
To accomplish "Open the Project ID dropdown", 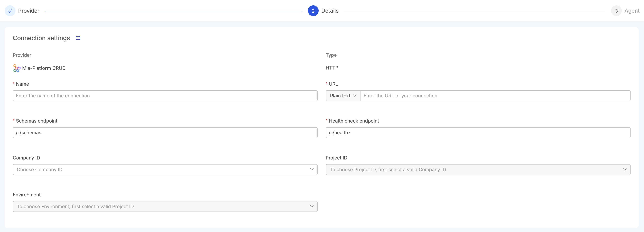I will click(x=478, y=169).
